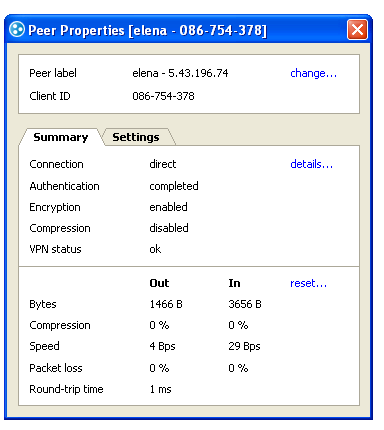Open connection details link
This screenshot has height=430, width=384.
click(x=311, y=164)
